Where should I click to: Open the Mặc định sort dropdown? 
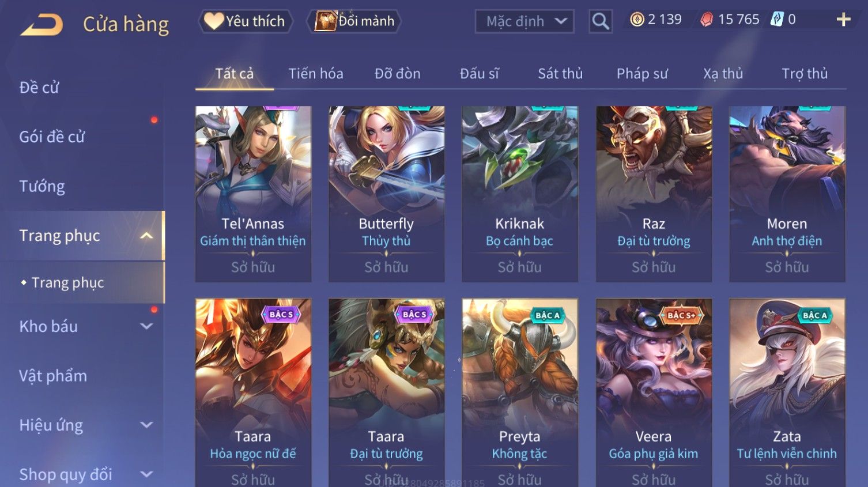point(524,21)
